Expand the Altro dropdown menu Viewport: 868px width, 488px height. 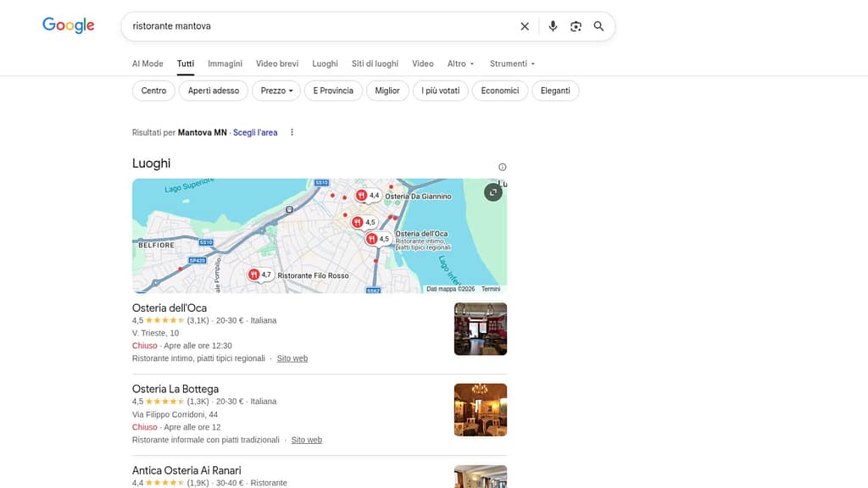(x=460, y=64)
